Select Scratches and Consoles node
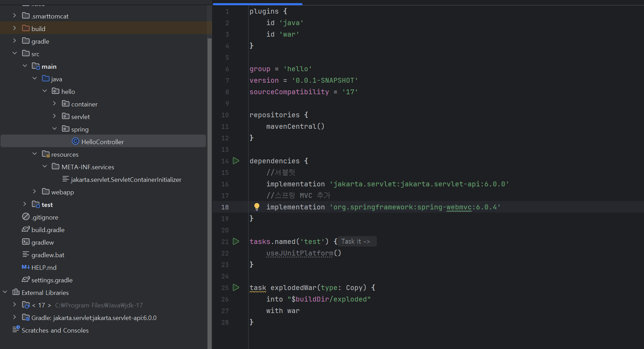The width and height of the screenshot is (644, 349). [55, 330]
